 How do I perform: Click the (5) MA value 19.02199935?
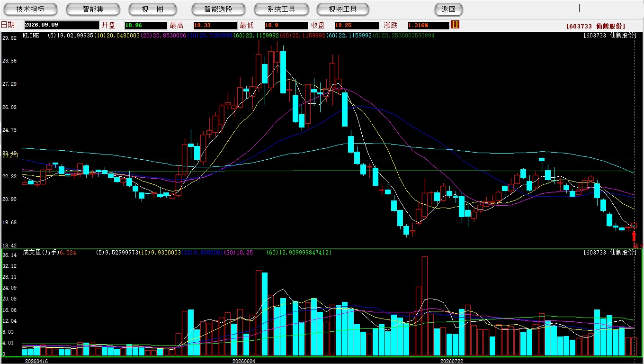(72, 35)
